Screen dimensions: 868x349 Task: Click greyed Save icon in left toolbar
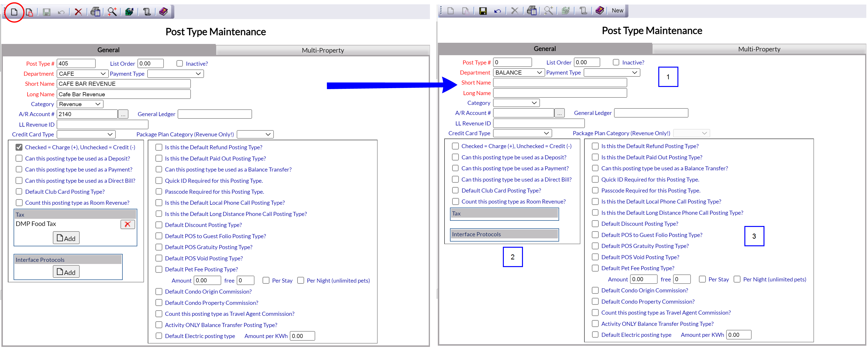click(x=46, y=12)
